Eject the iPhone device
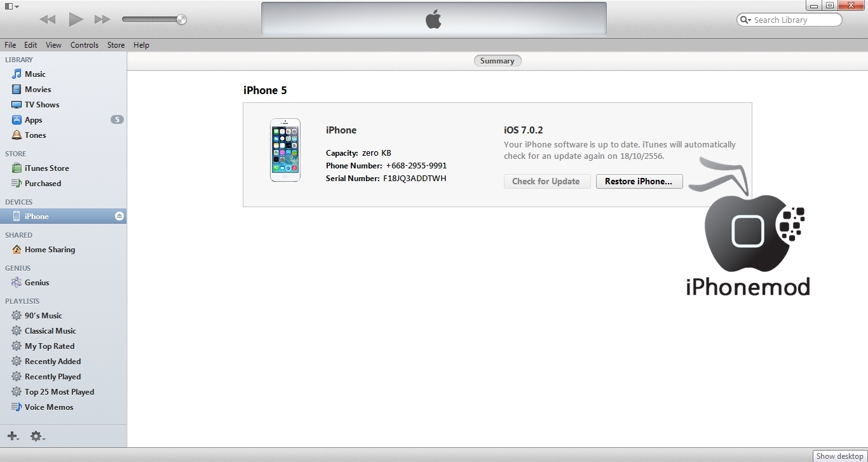This screenshot has height=462, width=868. point(119,217)
